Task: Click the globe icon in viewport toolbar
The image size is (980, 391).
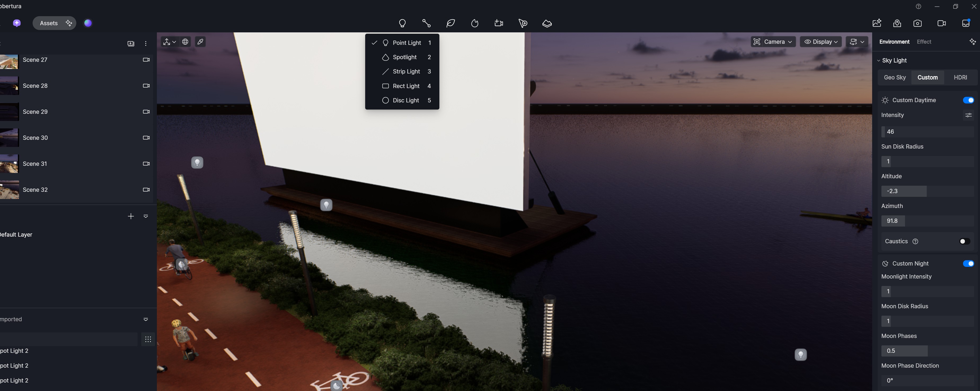Action: [185, 42]
